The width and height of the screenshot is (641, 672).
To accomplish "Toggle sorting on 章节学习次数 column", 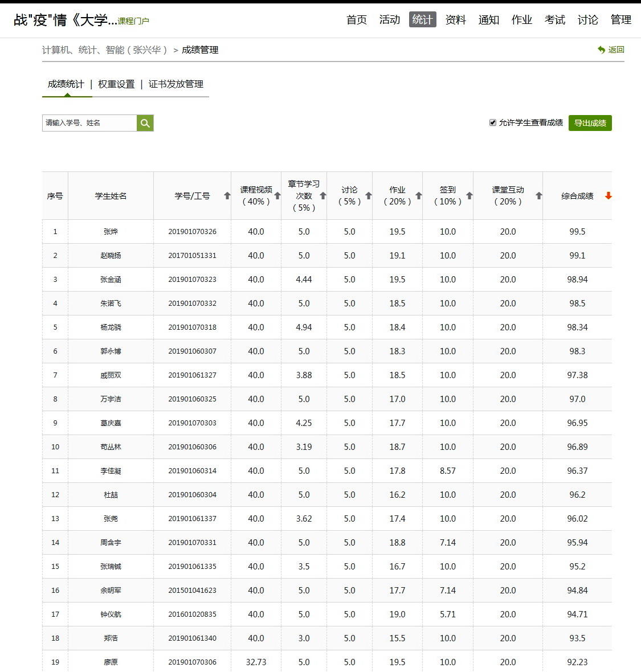I will 322,195.
